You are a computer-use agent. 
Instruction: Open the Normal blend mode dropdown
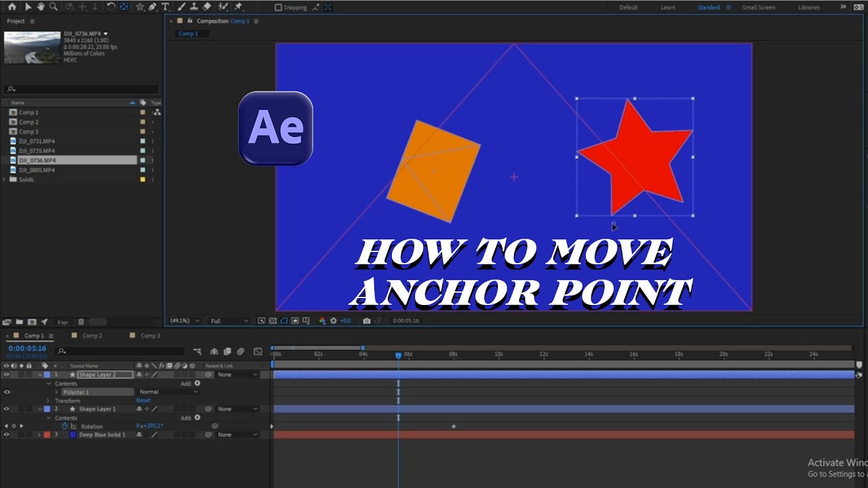tap(168, 392)
